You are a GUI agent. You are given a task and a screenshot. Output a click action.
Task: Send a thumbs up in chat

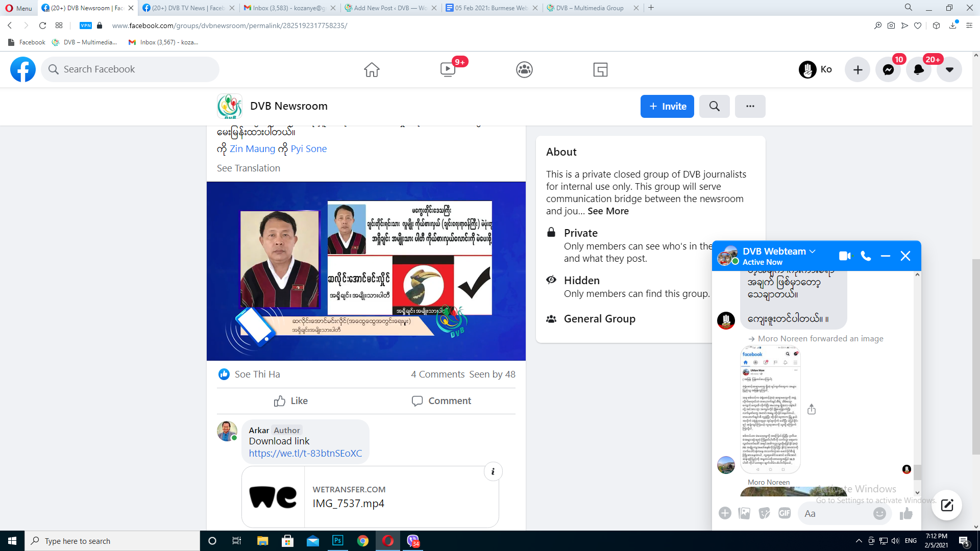coord(906,514)
